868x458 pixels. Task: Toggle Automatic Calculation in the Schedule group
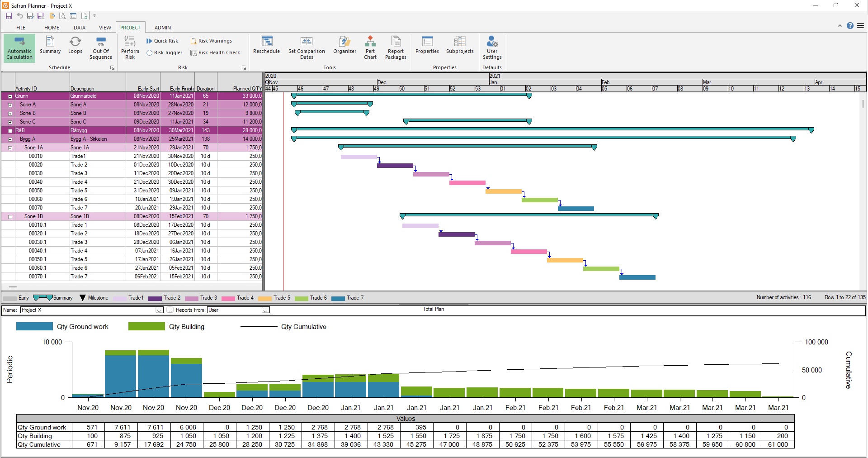(19, 48)
